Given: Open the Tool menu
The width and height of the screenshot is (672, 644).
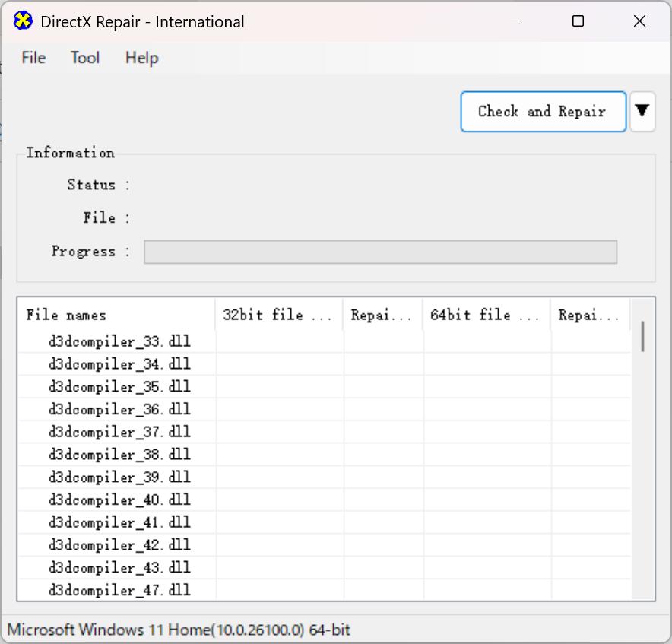Looking at the screenshot, I should coord(85,58).
